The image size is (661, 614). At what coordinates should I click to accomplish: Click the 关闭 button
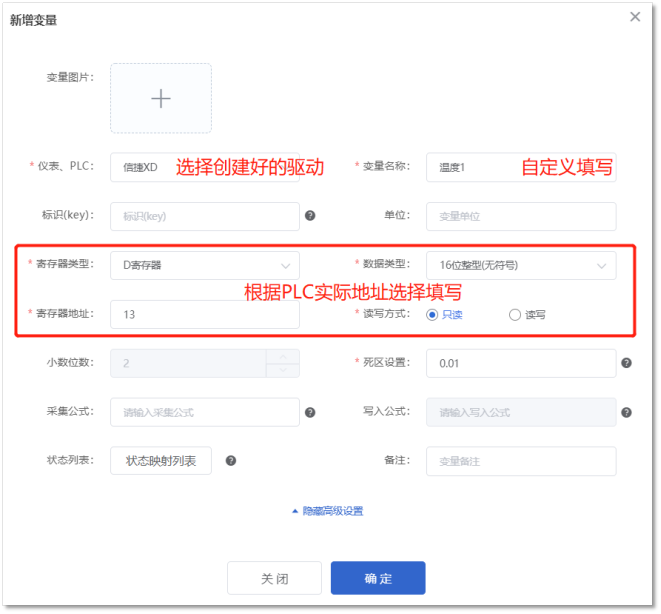pyautogui.click(x=274, y=578)
